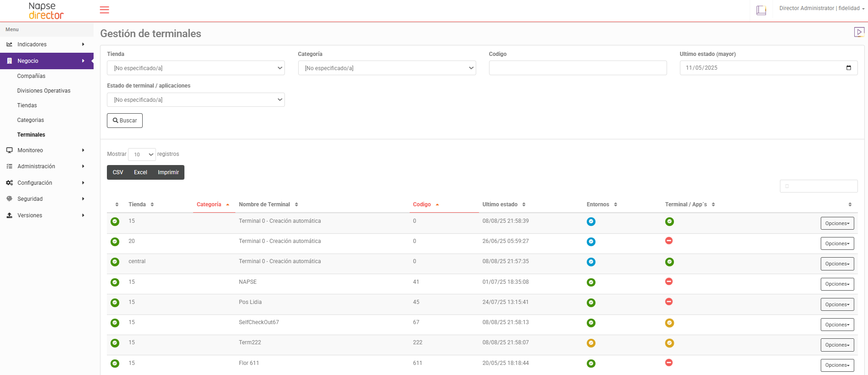Click green Entornos icon in Pos Lidia row
The width and height of the screenshot is (868, 375).
(591, 303)
